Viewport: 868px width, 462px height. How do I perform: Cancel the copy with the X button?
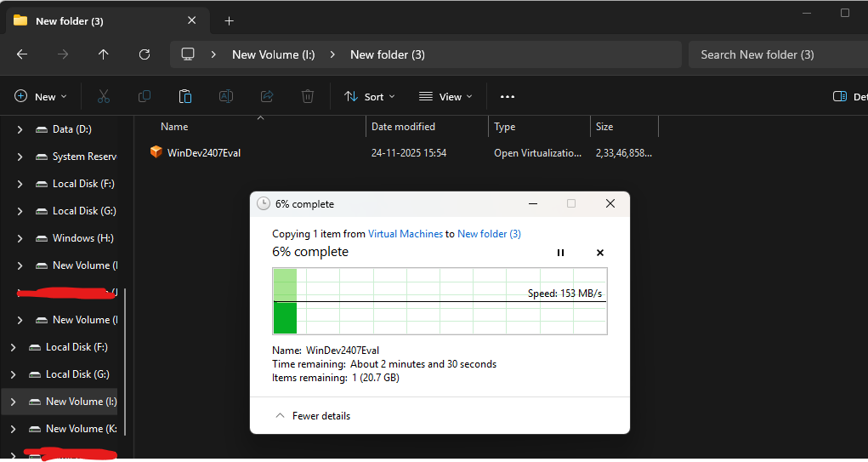(600, 253)
